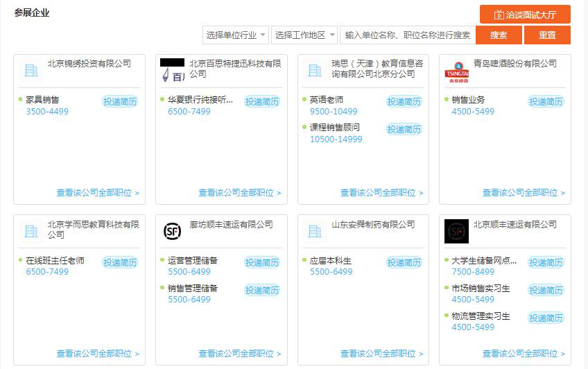588x369 pixels.
Task: Click the Tsingtao beer company logo
Action: (456, 71)
